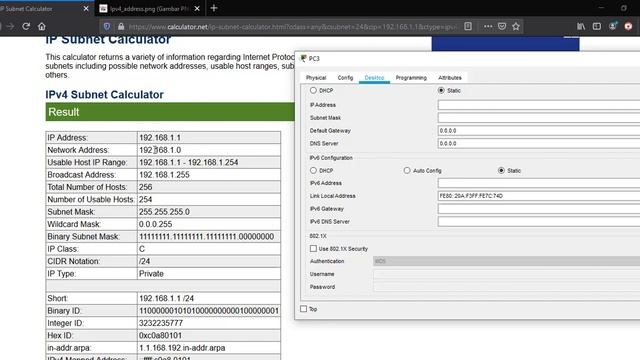Maximize the Firefox window

pyautogui.click(x=624, y=8)
